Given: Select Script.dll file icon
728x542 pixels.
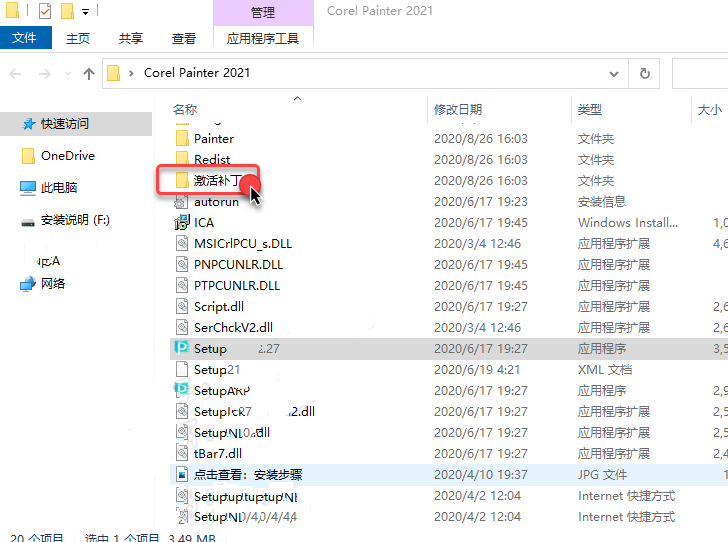Looking at the screenshot, I should pyautogui.click(x=182, y=306).
